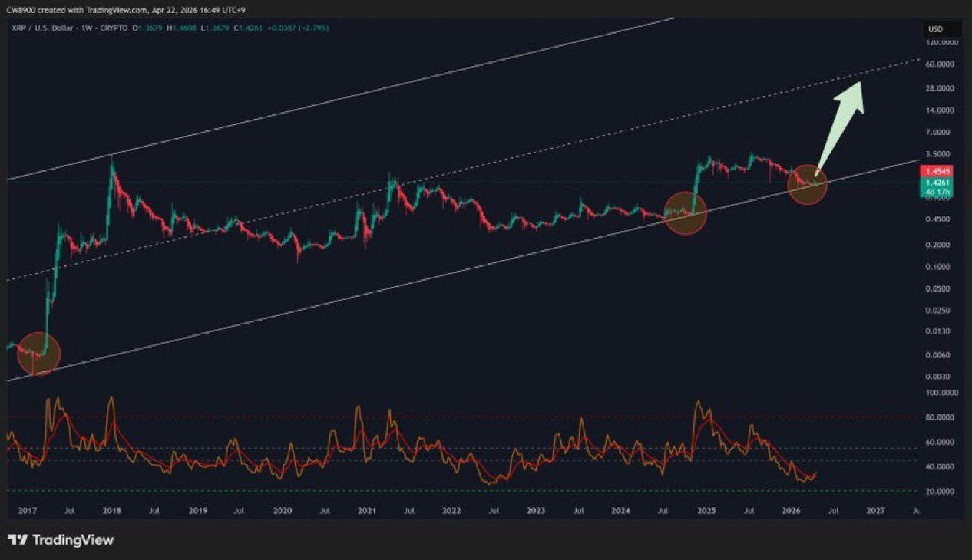Select the red circle at the 2024 breakout
The width and height of the screenshot is (972, 560).
pyautogui.click(x=687, y=216)
